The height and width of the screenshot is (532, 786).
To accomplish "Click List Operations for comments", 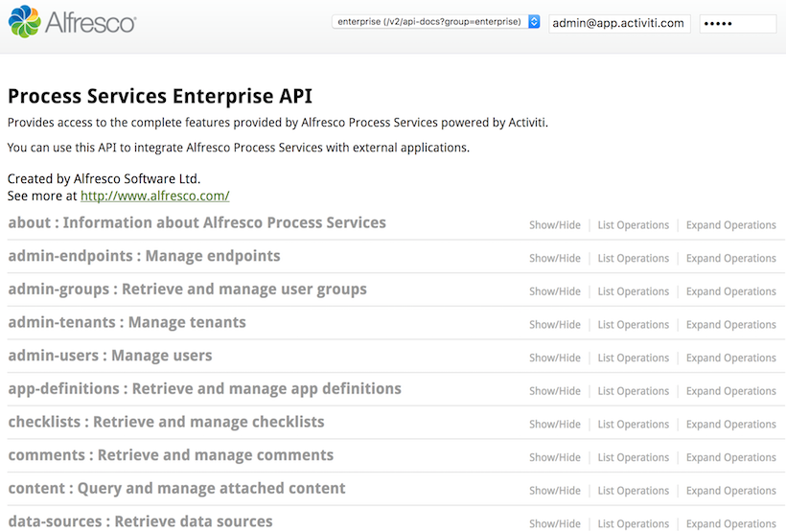I will coord(633,457).
